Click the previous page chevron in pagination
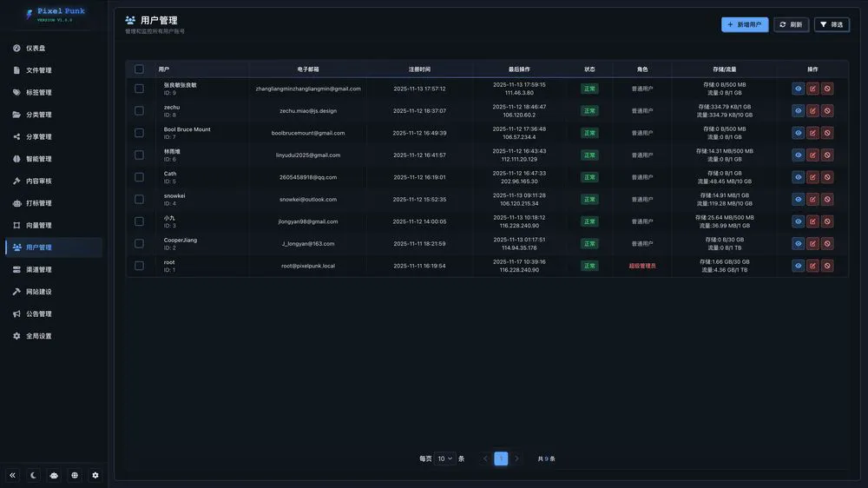Screen dimensions: 868x488 pos(485,458)
